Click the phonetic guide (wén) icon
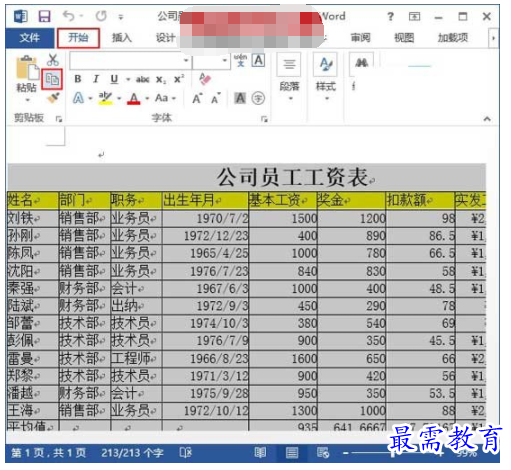This screenshot has width=511, height=470. [241, 60]
